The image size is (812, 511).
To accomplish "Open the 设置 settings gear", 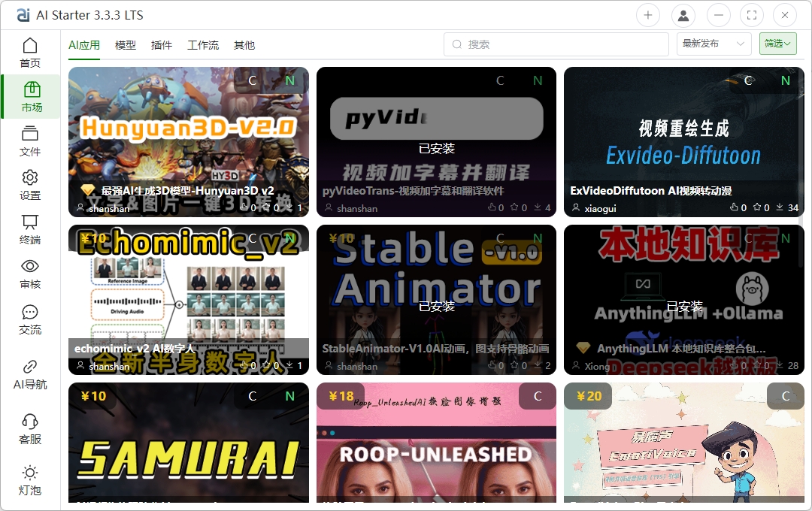I will (x=30, y=177).
